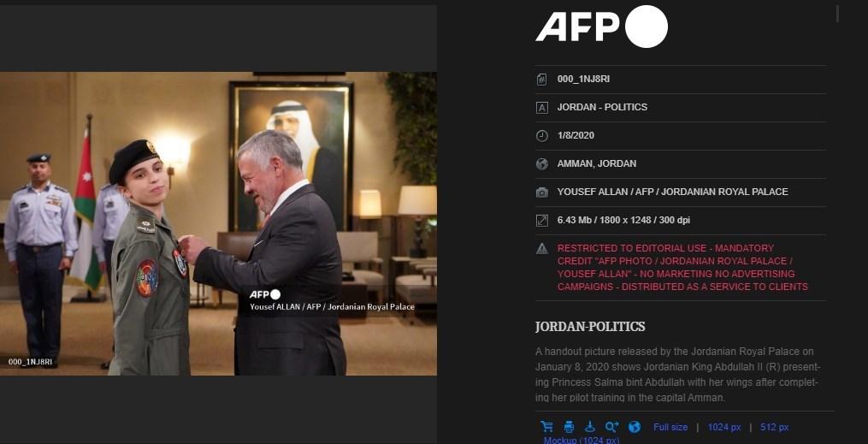Image resolution: width=868 pixels, height=444 pixels.
Task: Click the warning triangle restriction icon
Action: coord(542,249)
